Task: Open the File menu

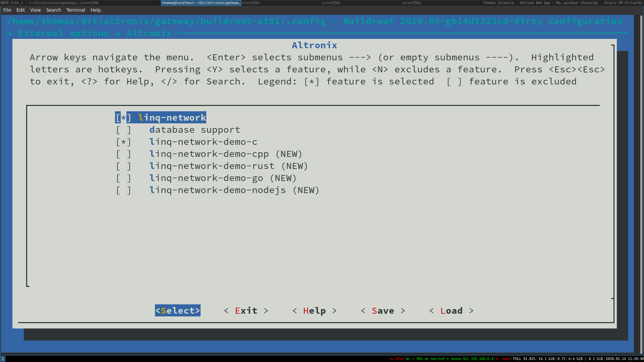Action: pyautogui.click(x=7, y=10)
